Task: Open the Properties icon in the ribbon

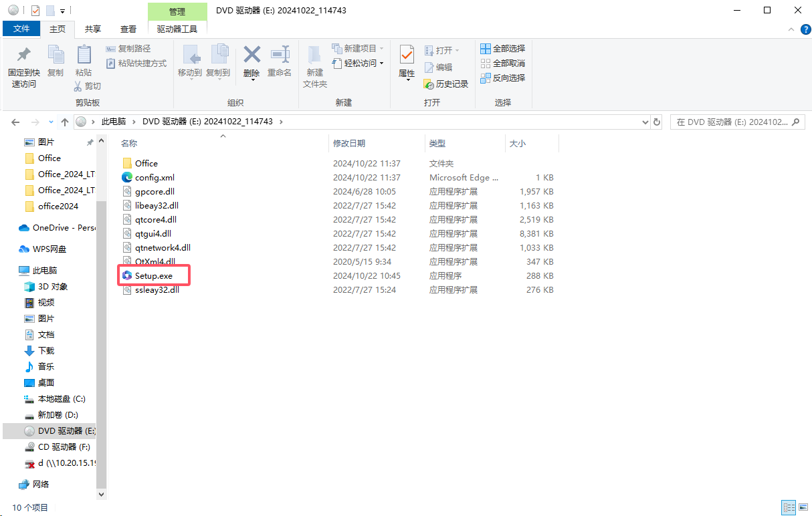Action: tap(406, 55)
